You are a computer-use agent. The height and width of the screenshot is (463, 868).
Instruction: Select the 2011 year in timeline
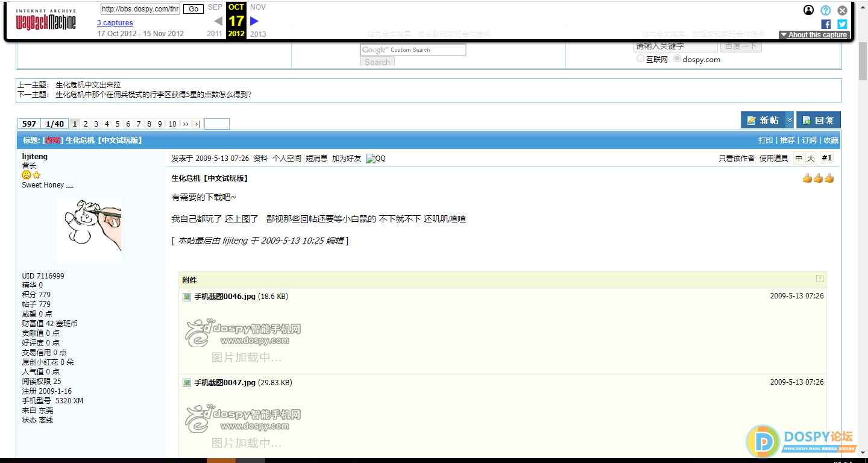(x=215, y=34)
